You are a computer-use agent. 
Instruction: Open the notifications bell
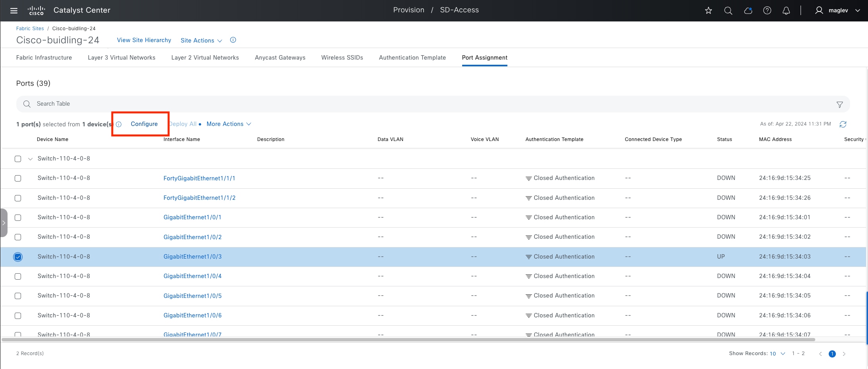(x=786, y=11)
